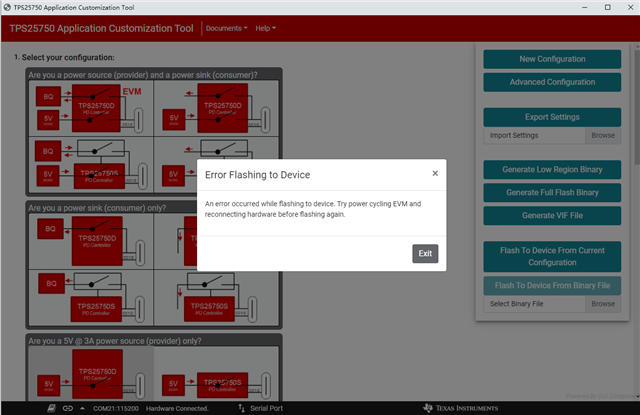The width and height of the screenshot is (640, 415).
Task: Open the Documents menu
Action: click(226, 28)
